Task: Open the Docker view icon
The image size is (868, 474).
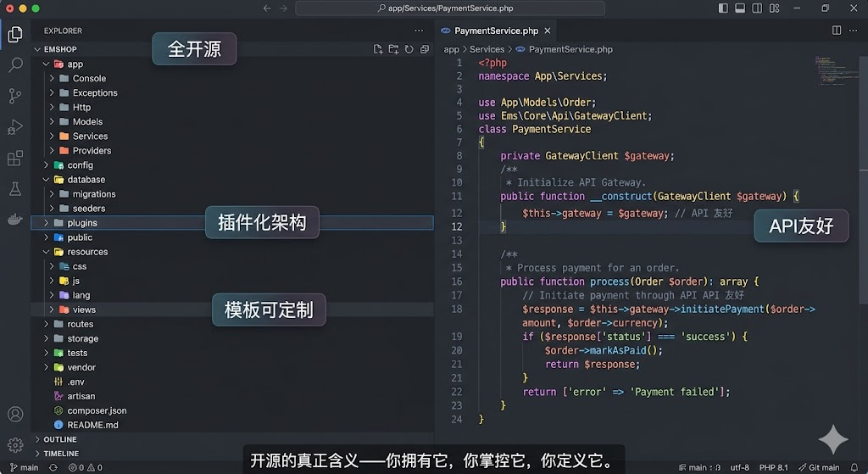Action: pos(15,219)
